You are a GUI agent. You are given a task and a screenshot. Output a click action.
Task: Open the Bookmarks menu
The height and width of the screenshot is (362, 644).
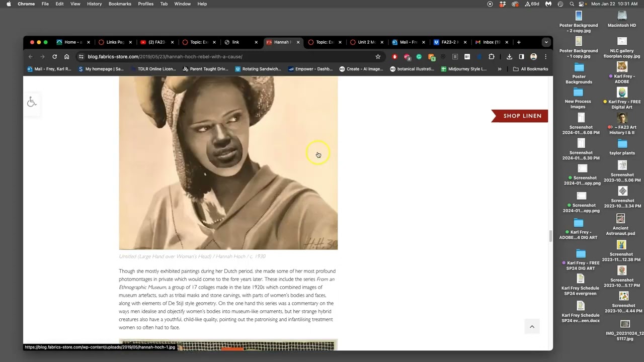[120, 4]
